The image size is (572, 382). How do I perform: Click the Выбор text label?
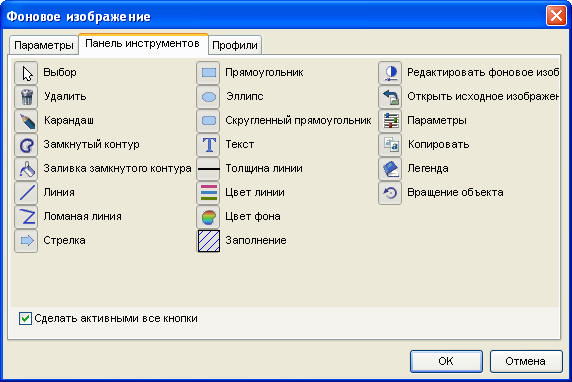60,72
